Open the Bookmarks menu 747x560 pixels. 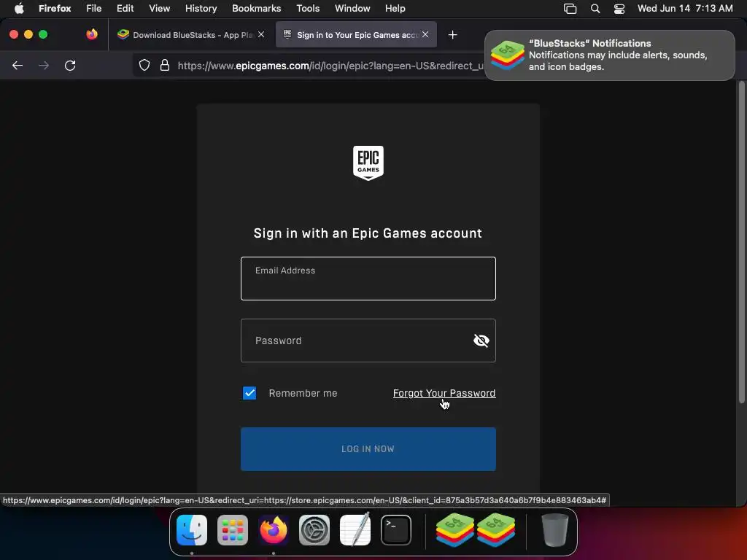256,8
